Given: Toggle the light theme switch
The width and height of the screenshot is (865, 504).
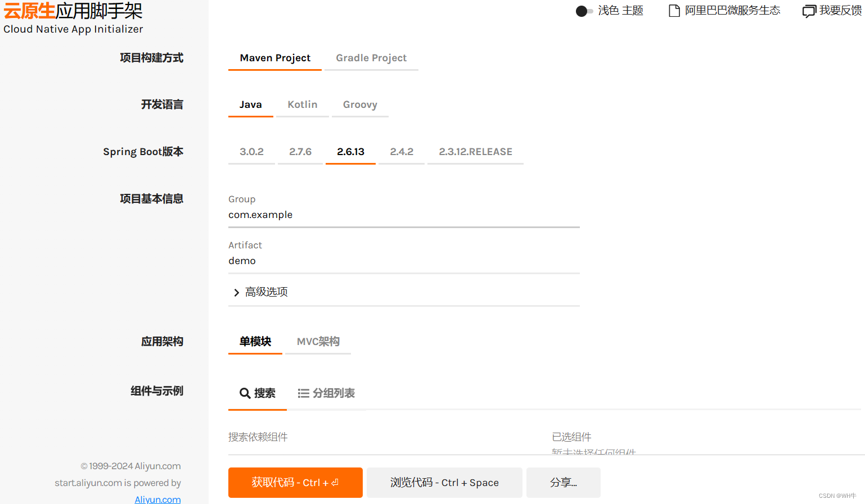Looking at the screenshot, I should click(584, 11).
